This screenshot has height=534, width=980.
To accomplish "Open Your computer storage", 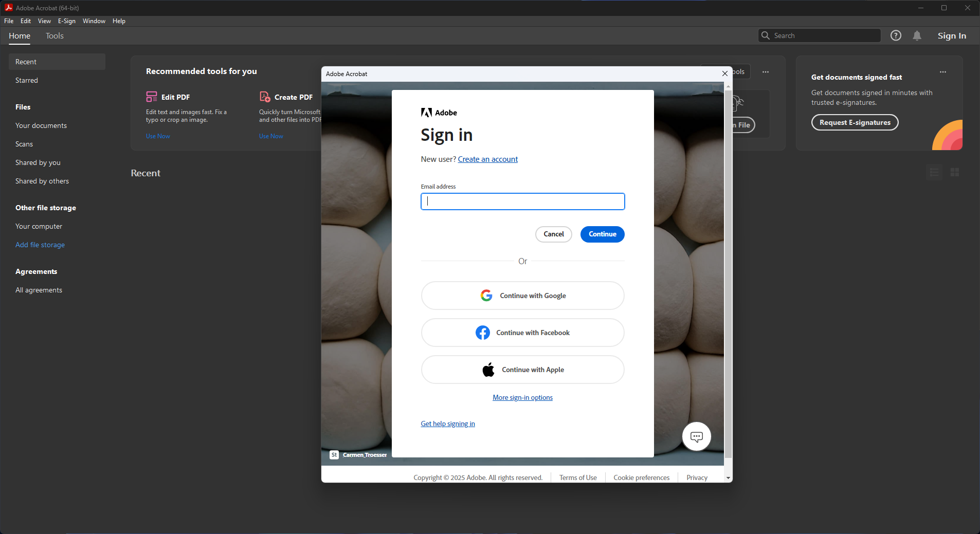I will pyautogui.click(x=39, y=226).
